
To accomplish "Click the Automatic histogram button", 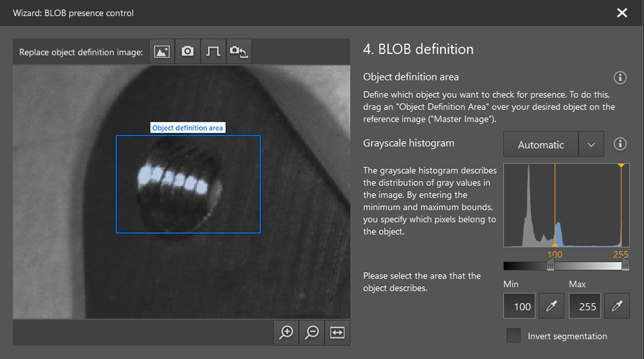I will [x=540, y=145].
